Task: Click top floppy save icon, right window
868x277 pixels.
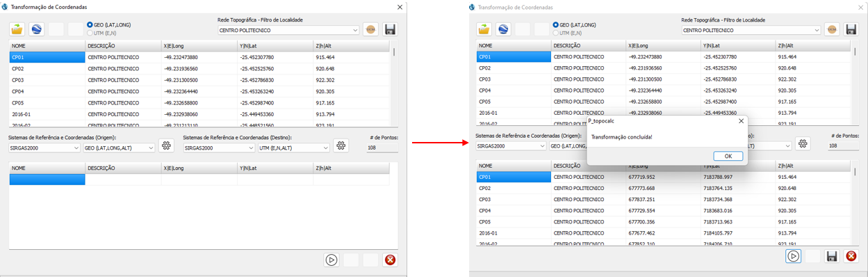Action: coord(851,29)
